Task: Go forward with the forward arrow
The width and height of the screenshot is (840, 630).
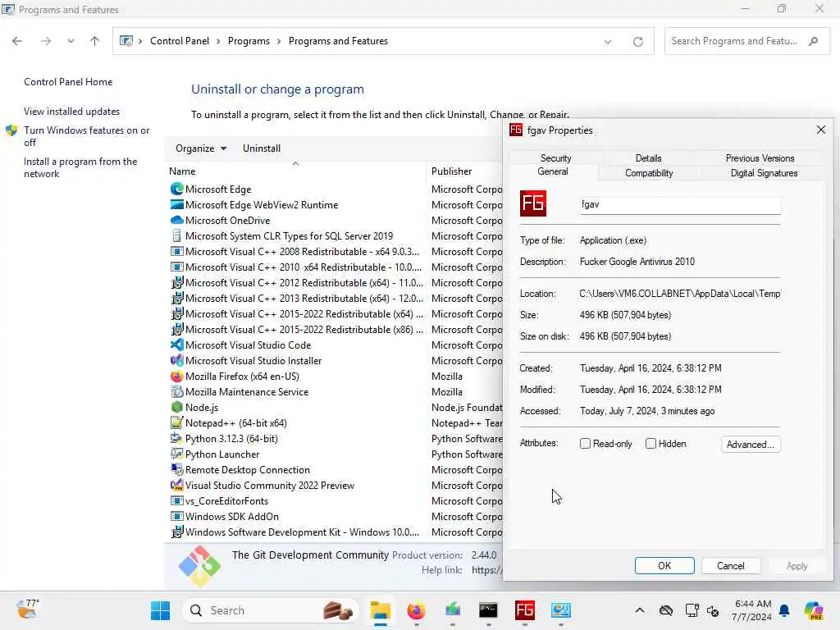Action: tap(46, 41)
